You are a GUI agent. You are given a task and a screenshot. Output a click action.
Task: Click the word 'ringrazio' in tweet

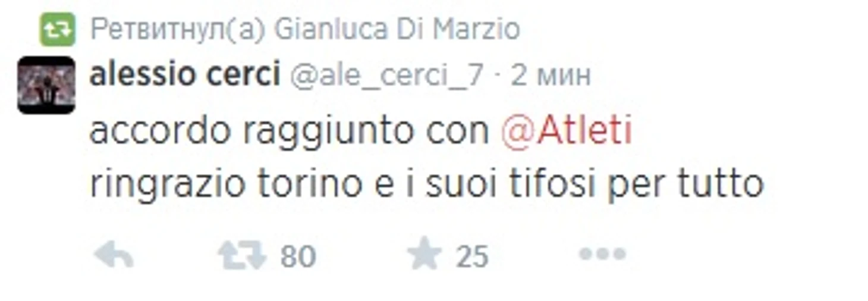[x=168, y=186]
